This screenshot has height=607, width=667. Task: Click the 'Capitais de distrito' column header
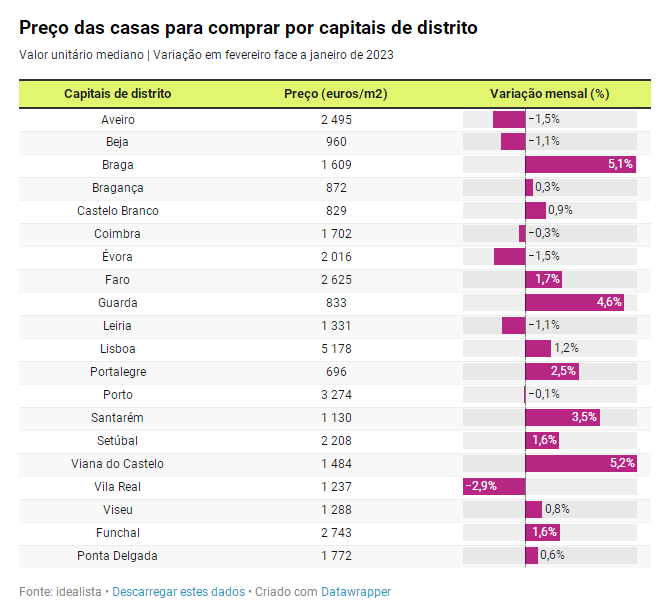(x=117, y=94)
